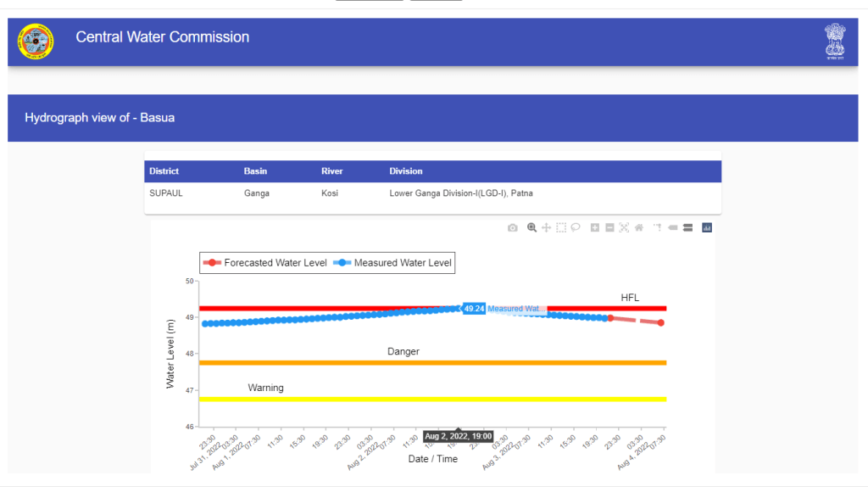
Task: Enable compare data on hover
Action: click(687, 227)
